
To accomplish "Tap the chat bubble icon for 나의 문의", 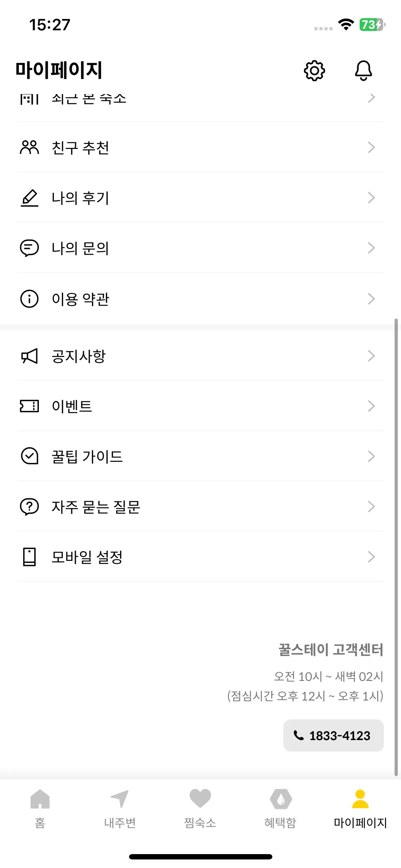I will point(29,248).
